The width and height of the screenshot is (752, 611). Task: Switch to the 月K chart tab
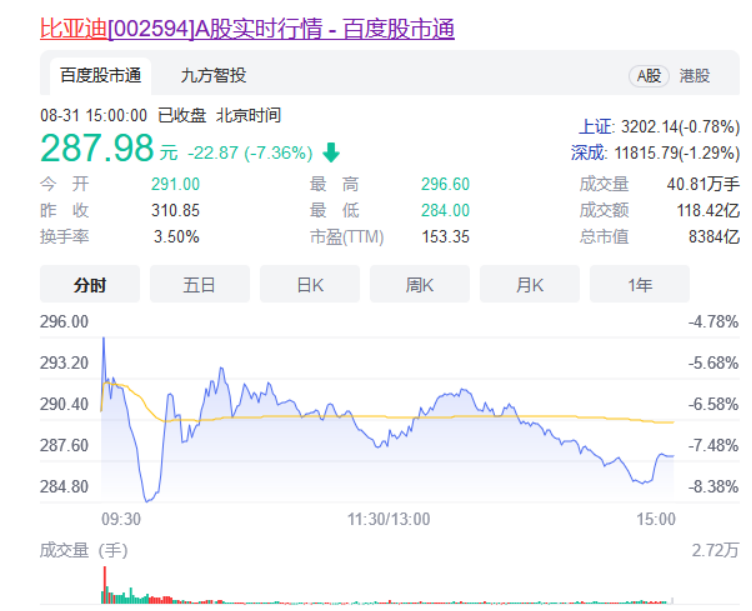(x=529, y=284)
